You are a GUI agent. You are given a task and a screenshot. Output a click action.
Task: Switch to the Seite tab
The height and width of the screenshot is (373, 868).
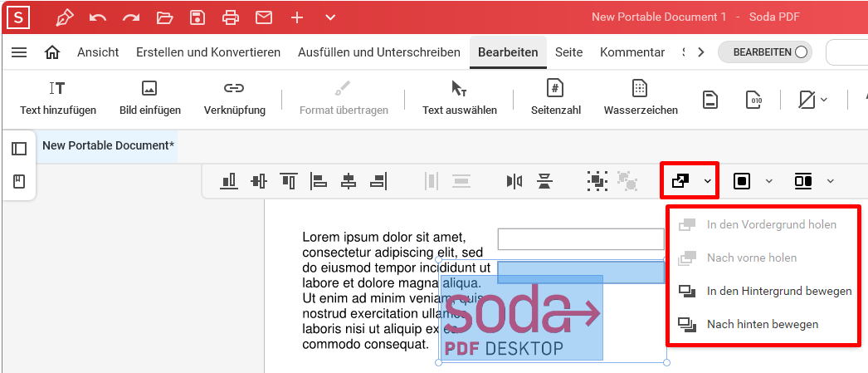click(569, 52)
